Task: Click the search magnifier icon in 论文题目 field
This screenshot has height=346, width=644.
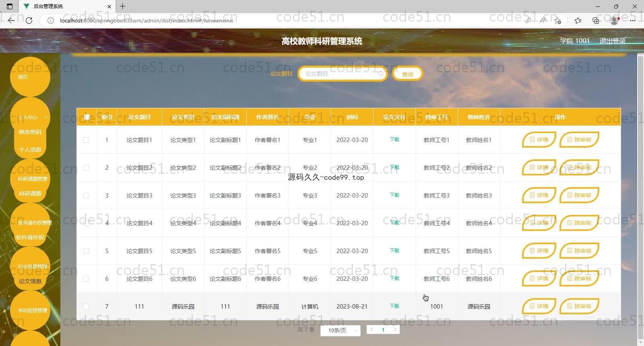Action: 381,74
